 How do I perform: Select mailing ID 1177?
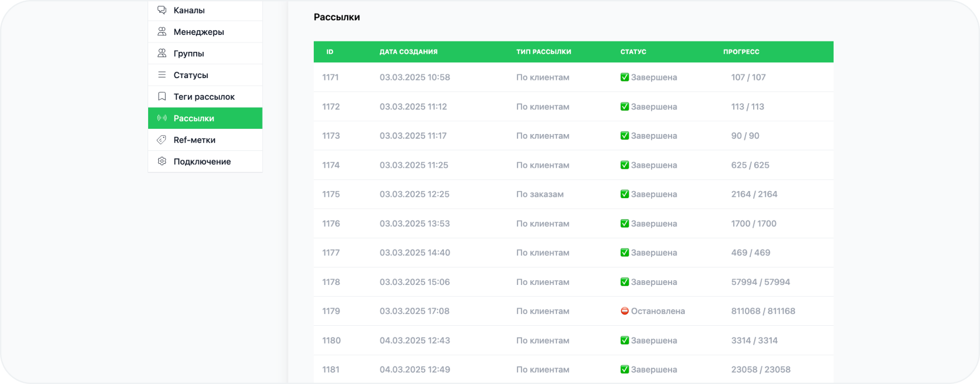click(331, 252)
